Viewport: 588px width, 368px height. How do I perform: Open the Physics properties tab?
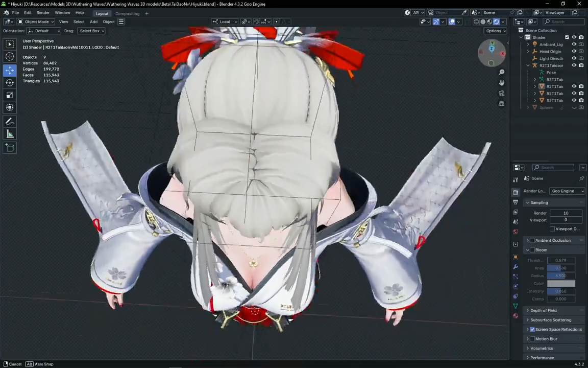tap(516, 287)
